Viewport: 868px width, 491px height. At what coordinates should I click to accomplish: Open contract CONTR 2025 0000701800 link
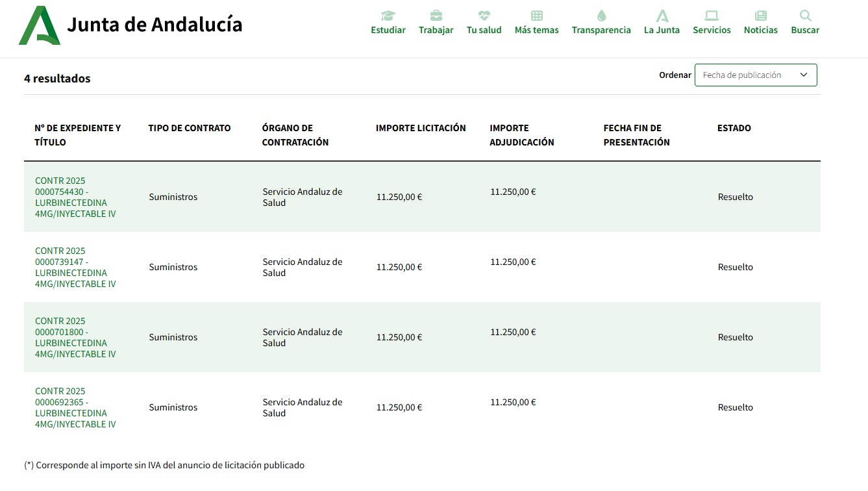(x=75, y=337)
